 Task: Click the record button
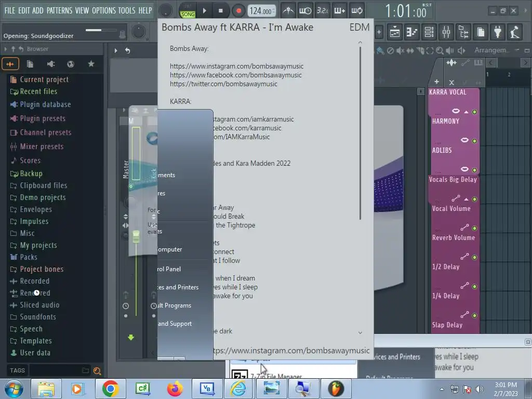point(238,11)
